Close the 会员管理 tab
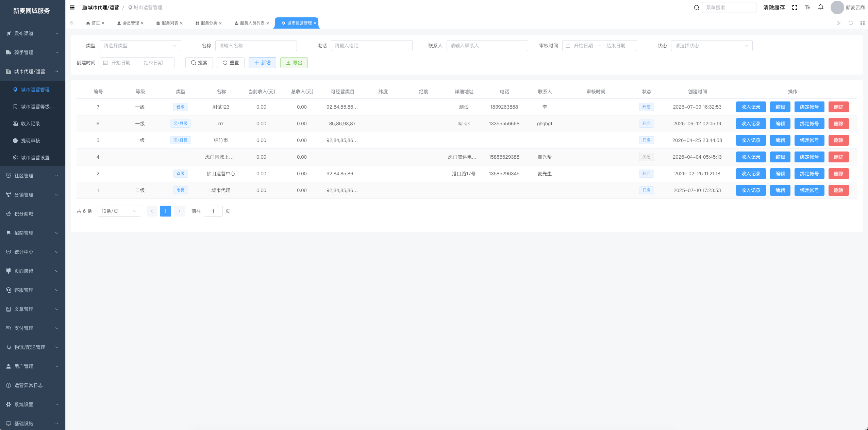The width and height of the screenshot is (868, 430). click(142, 23)
